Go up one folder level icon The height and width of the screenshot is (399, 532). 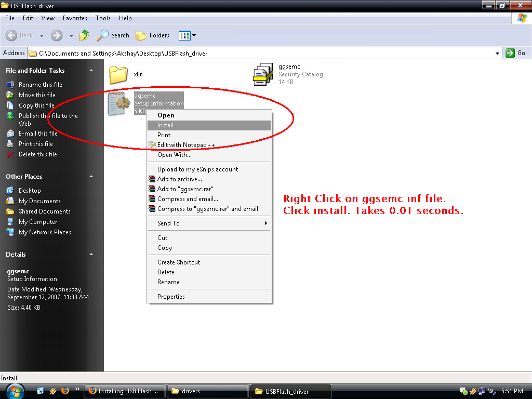(x=84, y=35)
